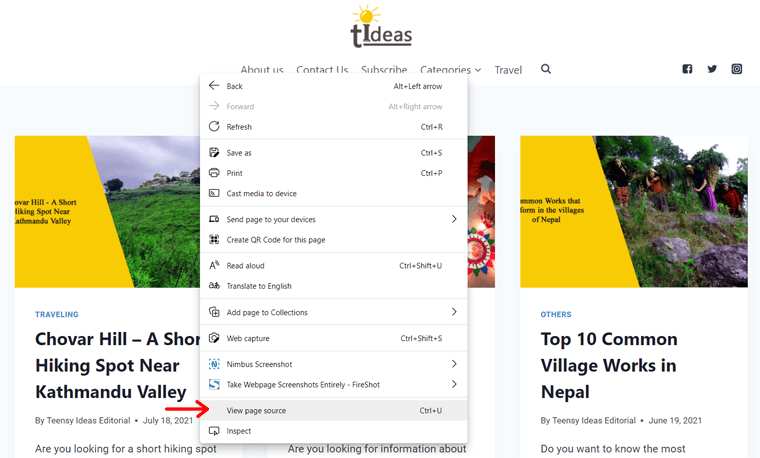Image resolution: width=760 pixels, height=458 pixels.
Task: Click the Nimbus Screenshot icon
Action: pyautogui.click(x=214, y=364)
